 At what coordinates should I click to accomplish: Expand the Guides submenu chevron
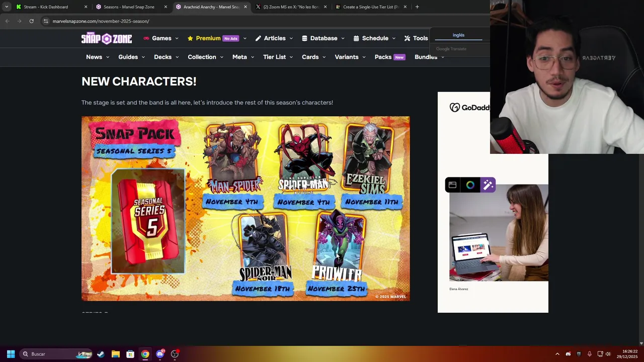143,57
